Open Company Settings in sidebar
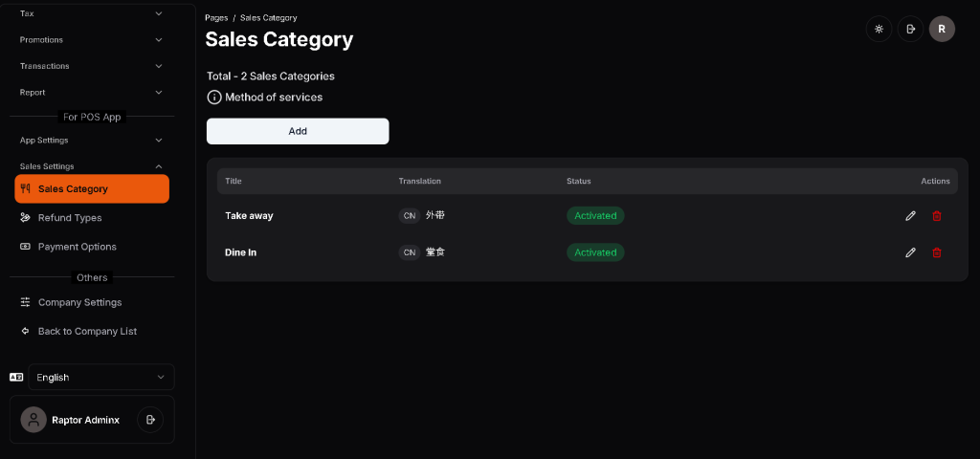980x459 pixels. pos(79,302)
